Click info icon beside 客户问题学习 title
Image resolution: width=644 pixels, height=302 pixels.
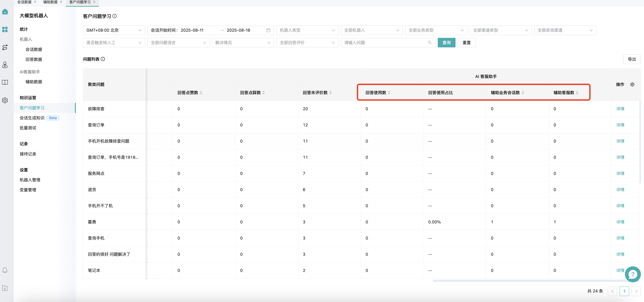tap(114, 16)
